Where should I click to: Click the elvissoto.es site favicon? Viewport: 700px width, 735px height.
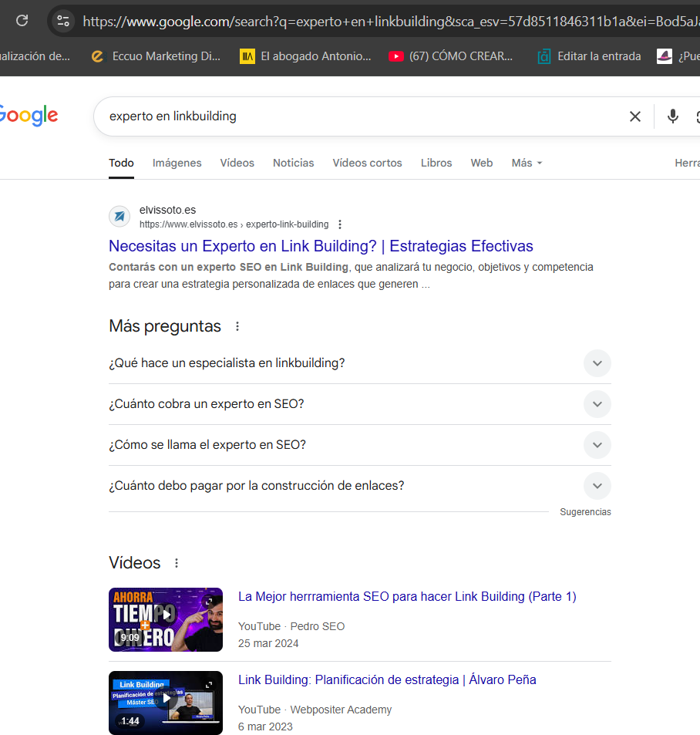(119, 217)
